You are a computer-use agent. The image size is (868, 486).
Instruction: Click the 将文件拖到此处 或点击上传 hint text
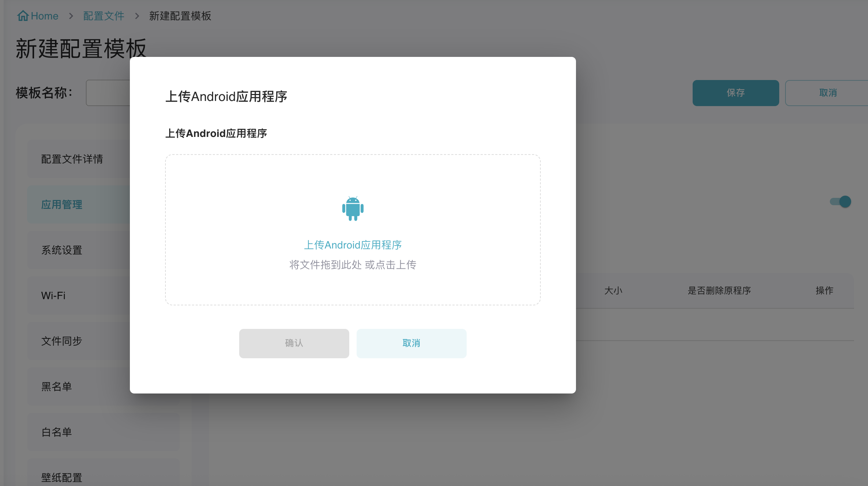(x=353, y=265)
